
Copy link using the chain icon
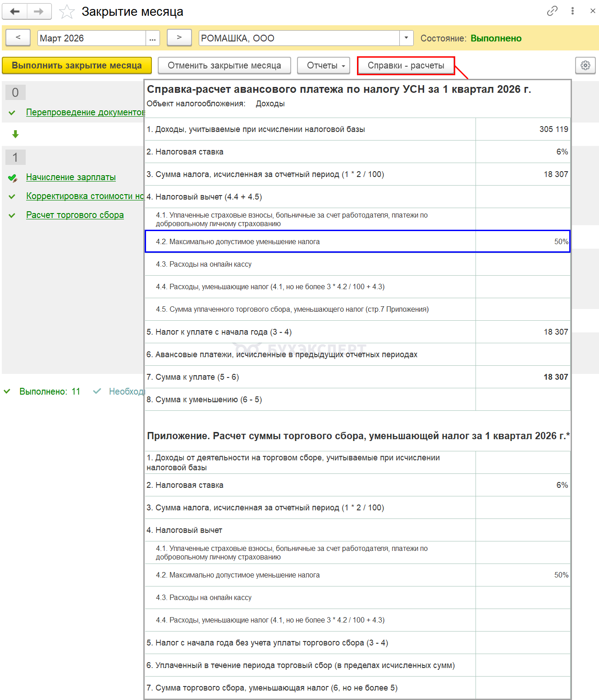click(x=552, y=11)
